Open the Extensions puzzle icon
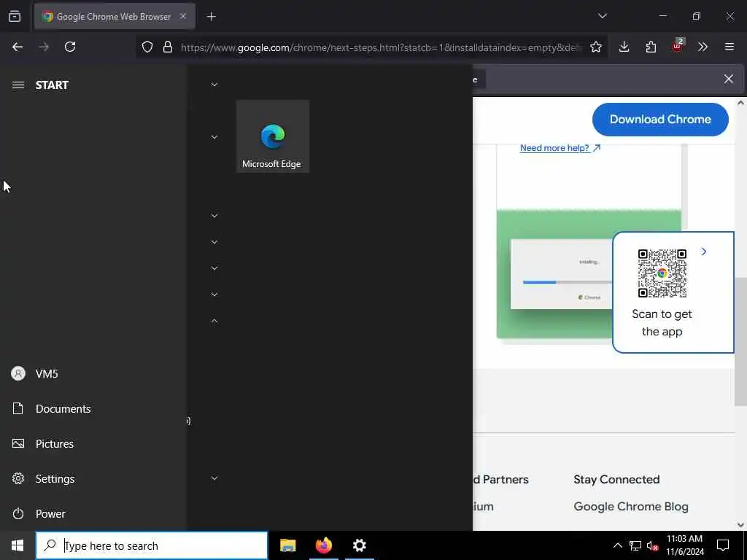The width and height of the screenshot is (747, 560). 651,47
